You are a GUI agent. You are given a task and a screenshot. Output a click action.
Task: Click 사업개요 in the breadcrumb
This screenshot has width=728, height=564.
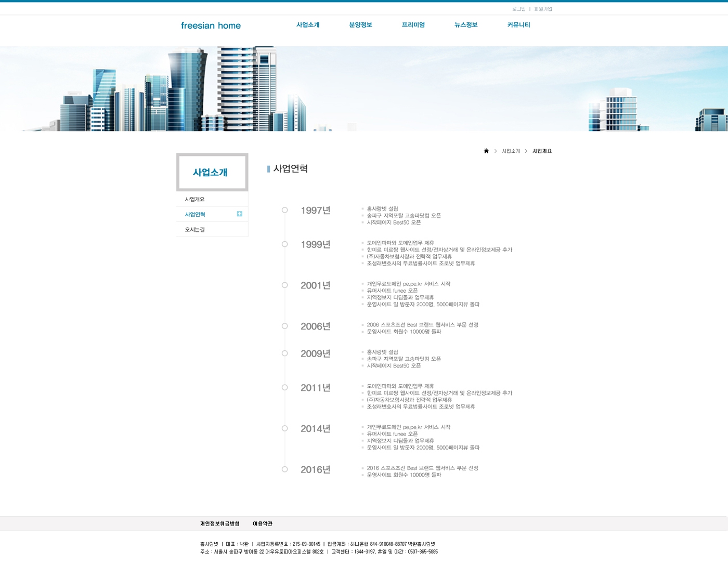pyautogui.click(x=542, y=151)
